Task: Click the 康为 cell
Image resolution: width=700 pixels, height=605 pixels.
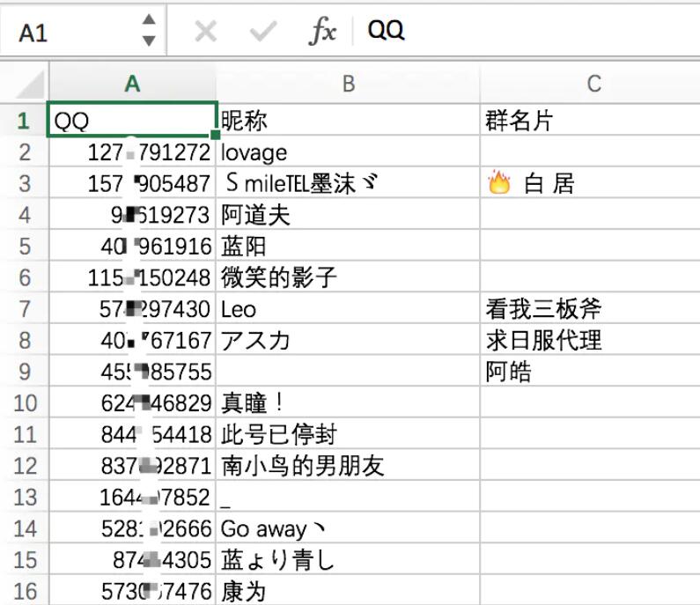Action: pyautogui.click(x=348, y=591)
